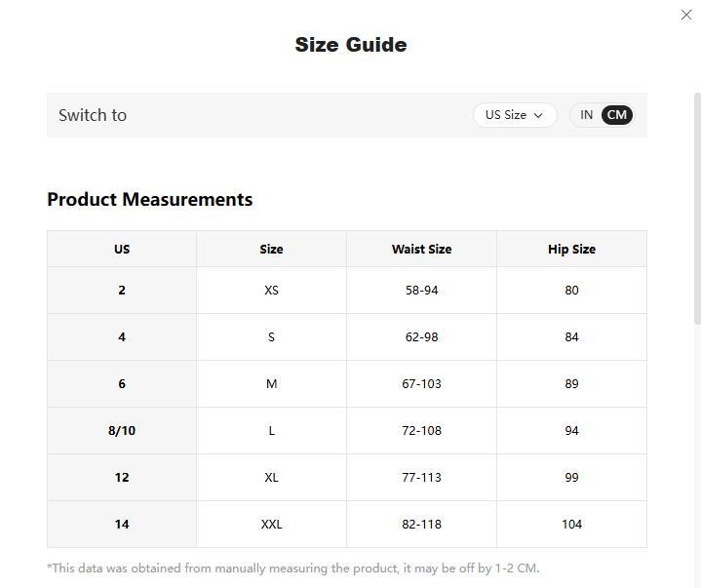The height and width of the screenshot is (588, 701).
Task: Click US size 4 row label
Action: point(122,337)
